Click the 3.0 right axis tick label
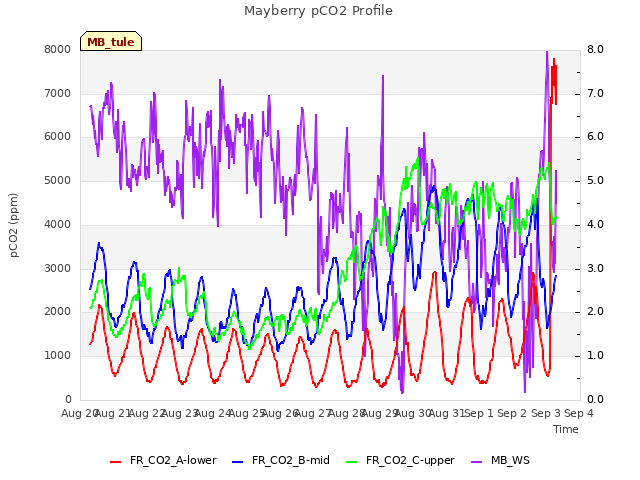 (x=595, y=269)
